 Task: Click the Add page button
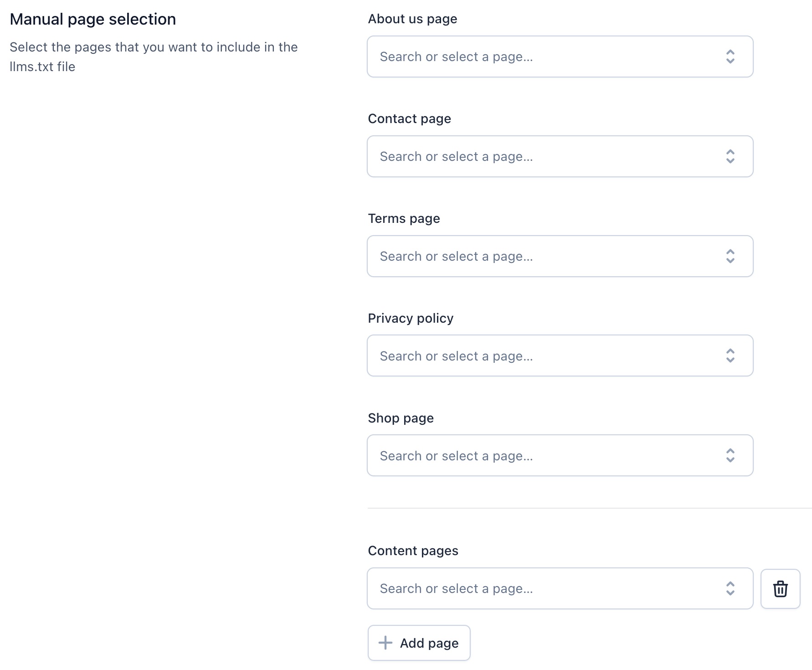pyautogui.click(x=419, y=643)
